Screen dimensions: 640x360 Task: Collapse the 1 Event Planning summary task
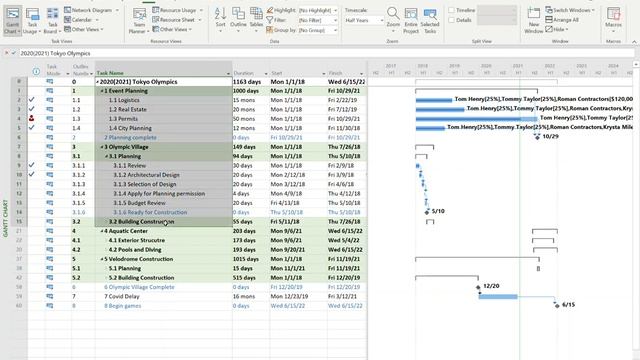point(102,91)
